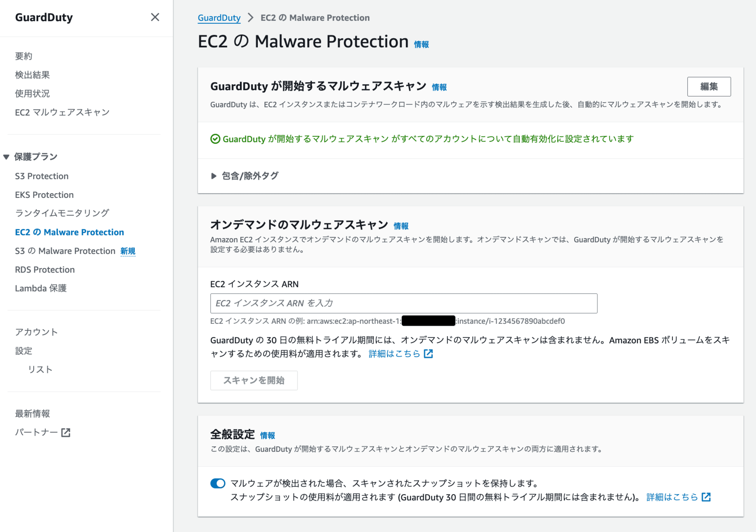Click the breadcrumb chevron separator
The height and width of the screenshot is (532, 756).
251,18
